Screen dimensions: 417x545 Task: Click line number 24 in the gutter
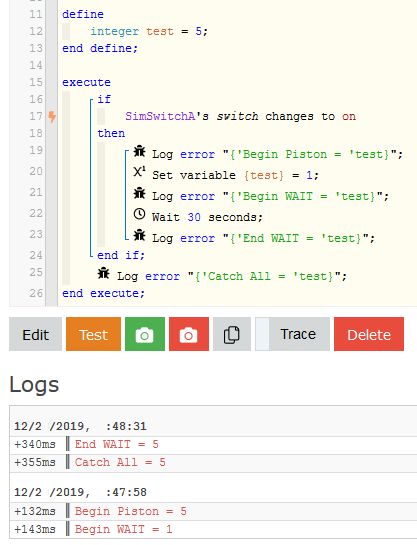(36, 255)
